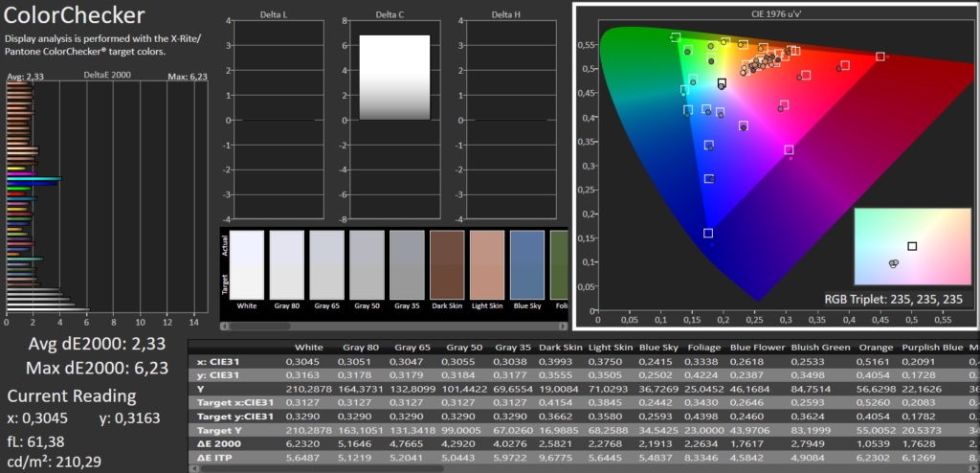Click the black target square in the RGB Triplet inset
This screenshot has width=980, height=473.
pyautogui.click(x=912, y=246)
